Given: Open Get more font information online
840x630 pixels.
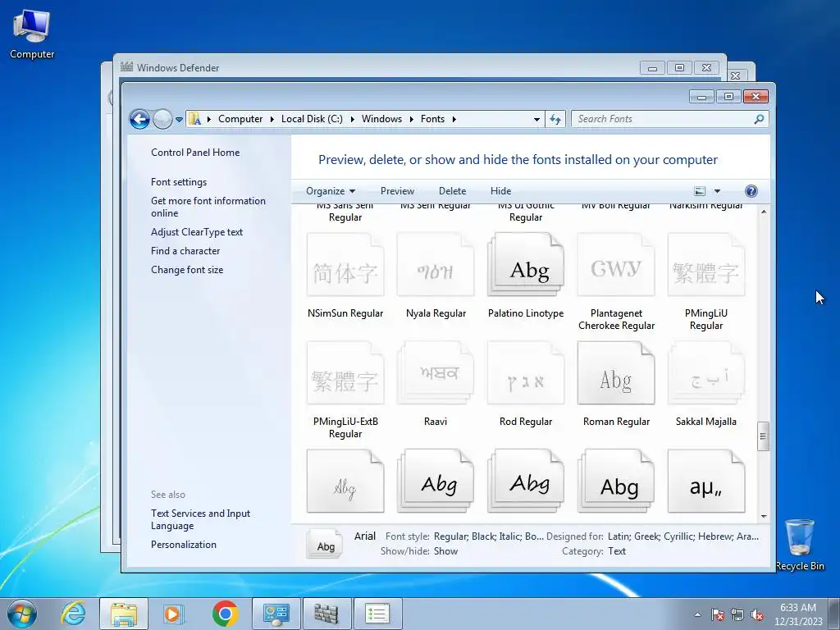Looking at the screenshot, I should (x=208, y=207).
